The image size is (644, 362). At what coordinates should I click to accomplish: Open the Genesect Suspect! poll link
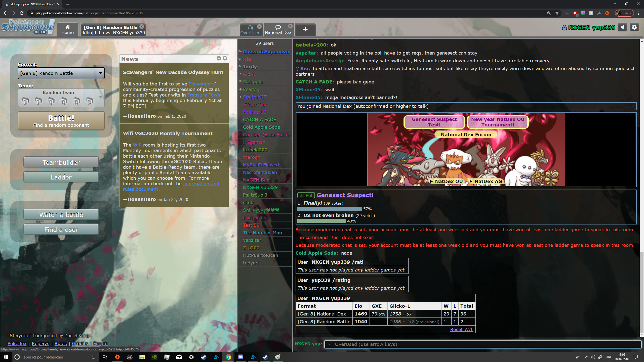tap(345, 195)
